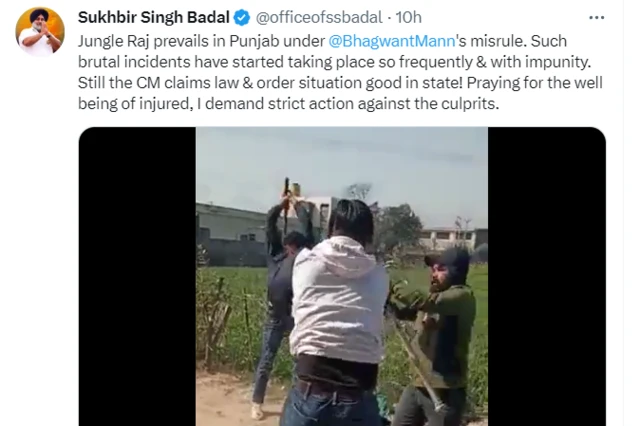Screen dimensions: 640x426
Task: Play the embedded tweet video
Action: click(x=342, y=276)
